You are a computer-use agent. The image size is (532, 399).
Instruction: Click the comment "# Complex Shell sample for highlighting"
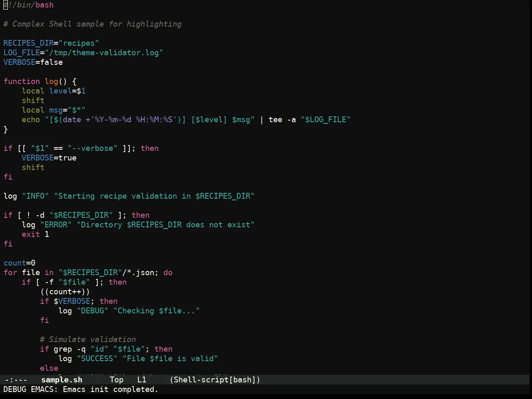coord(92,24)
